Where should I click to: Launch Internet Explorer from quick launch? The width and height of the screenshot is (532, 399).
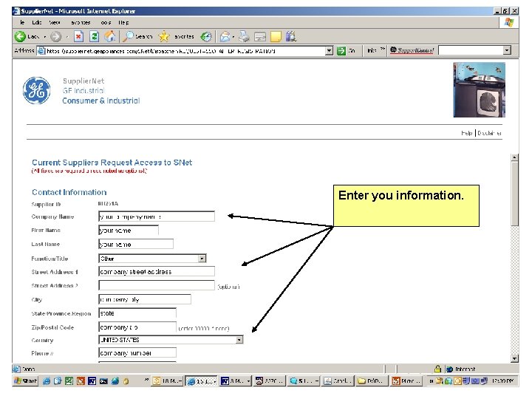[x=47, y=381]
